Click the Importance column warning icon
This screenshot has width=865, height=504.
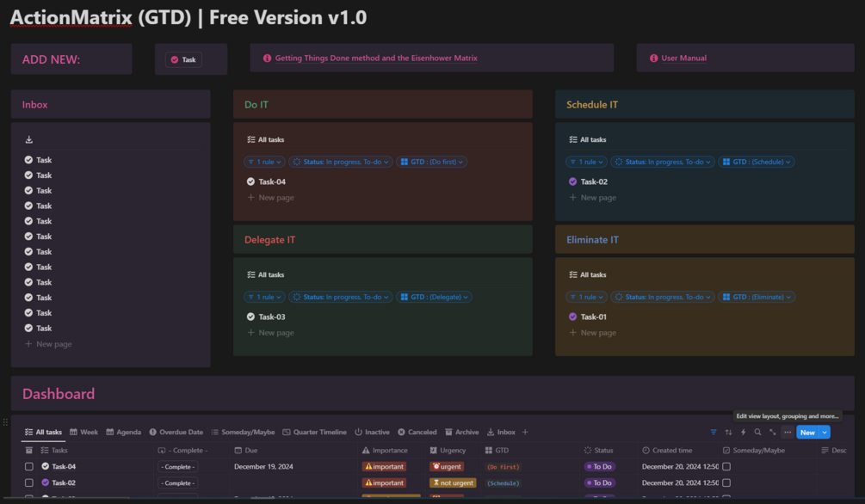coord(366,451)
